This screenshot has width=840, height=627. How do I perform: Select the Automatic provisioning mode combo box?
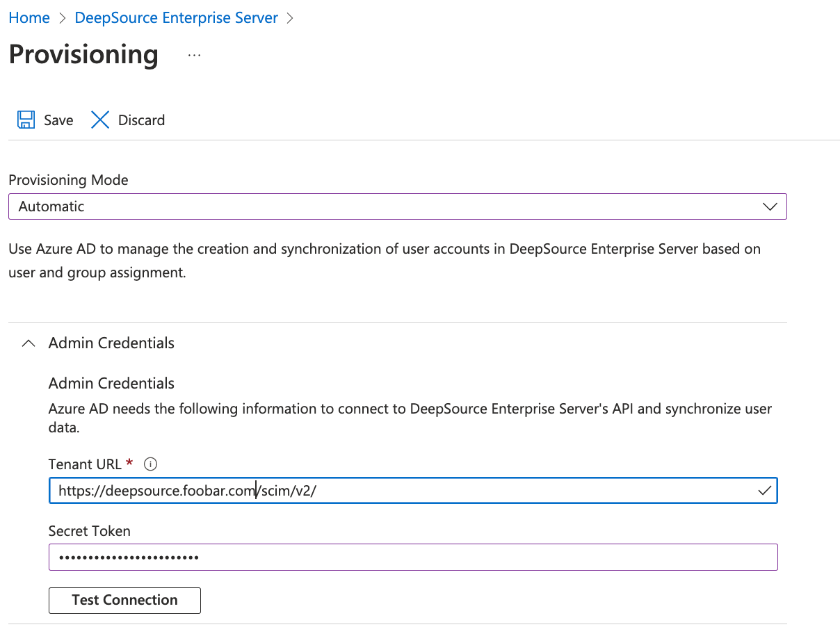pyautogui.click(x=389, y=206)
